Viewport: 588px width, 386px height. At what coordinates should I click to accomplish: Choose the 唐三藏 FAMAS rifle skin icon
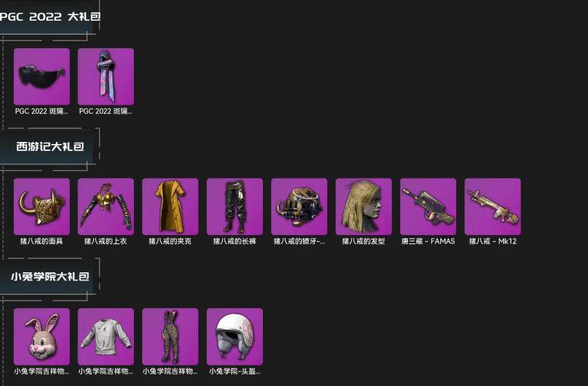tap(429, 207)
